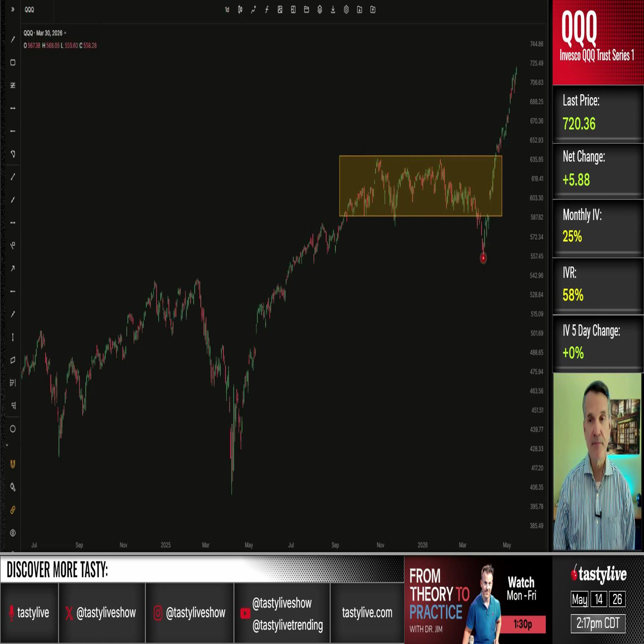
Task: Expand the left sidebar with double chevron
Action: point(13,9)
